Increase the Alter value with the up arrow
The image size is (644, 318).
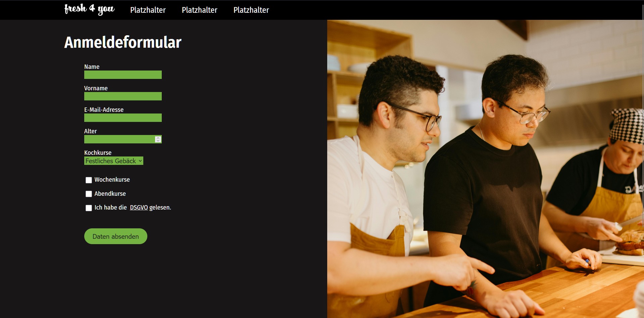pos(158,138)
